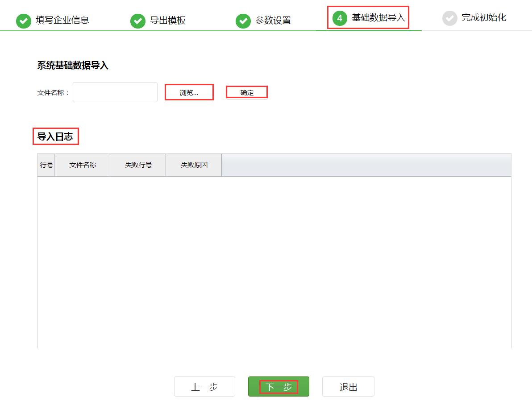Click the green checkmark beside 导出模板
The height and width of the screenshot is (401, 532).
point(138,21)
